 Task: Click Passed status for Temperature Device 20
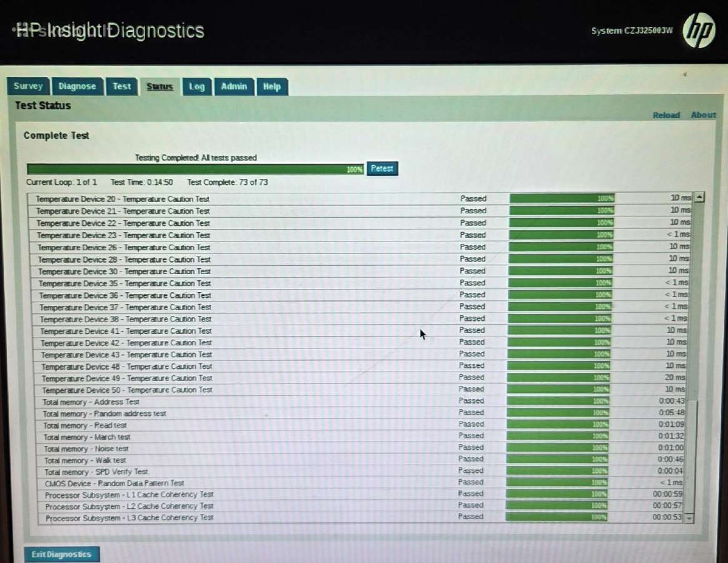point(473,198)
